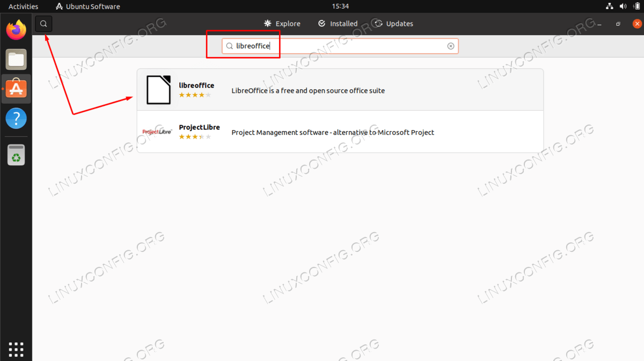Open the Trash from dock

[16, 155]
